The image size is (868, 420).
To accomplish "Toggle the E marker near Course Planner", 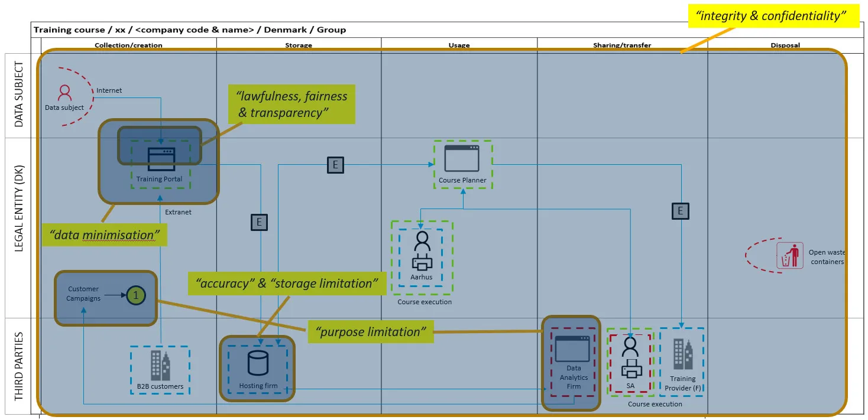I will point(335,165).
